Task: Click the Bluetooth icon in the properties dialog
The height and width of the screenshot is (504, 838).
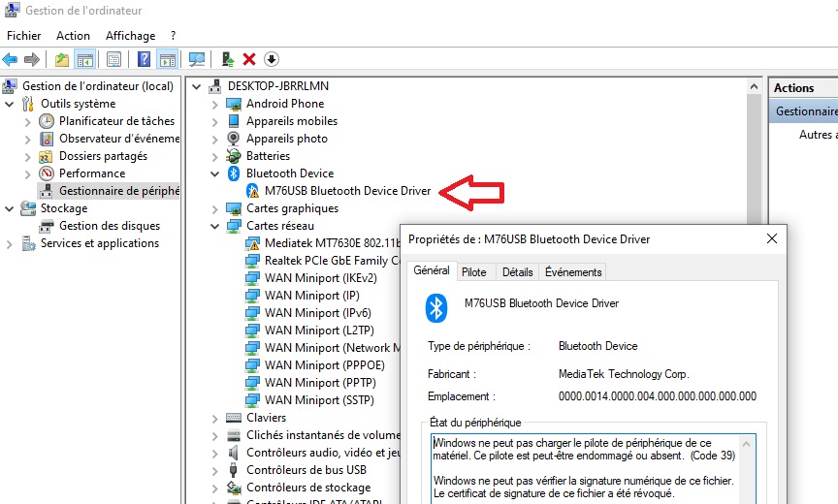Action: pyautogui.click(x=436, y=308)
